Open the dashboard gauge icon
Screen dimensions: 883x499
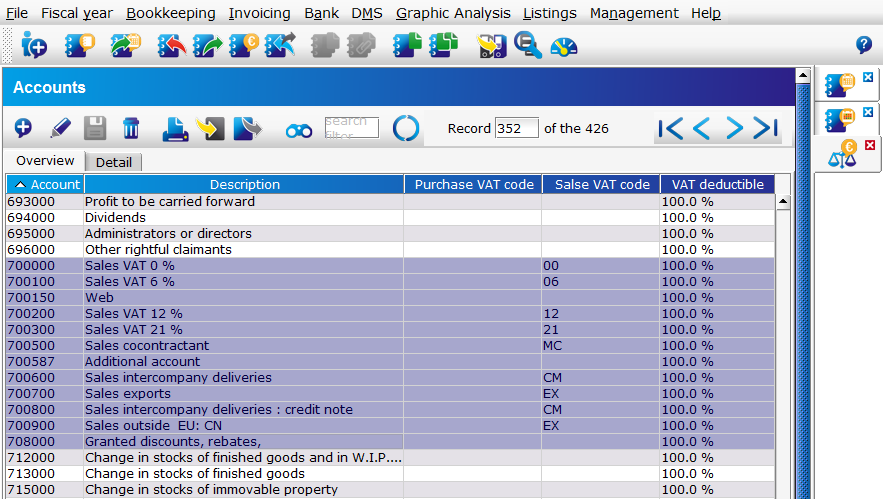point(564,46)
